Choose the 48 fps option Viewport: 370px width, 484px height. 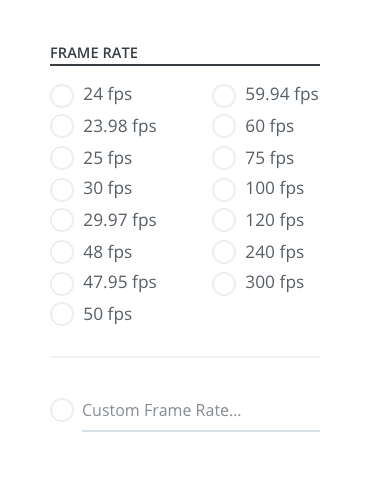tap(62, 252)
